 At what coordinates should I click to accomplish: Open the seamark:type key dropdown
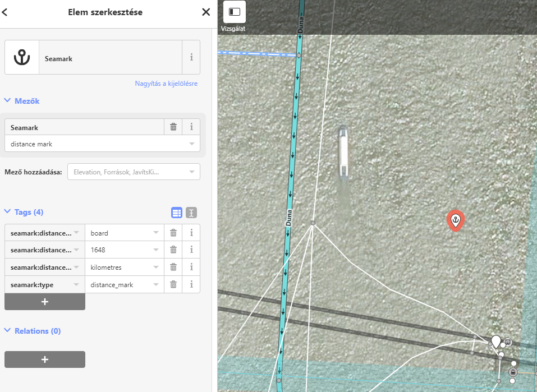76,284
